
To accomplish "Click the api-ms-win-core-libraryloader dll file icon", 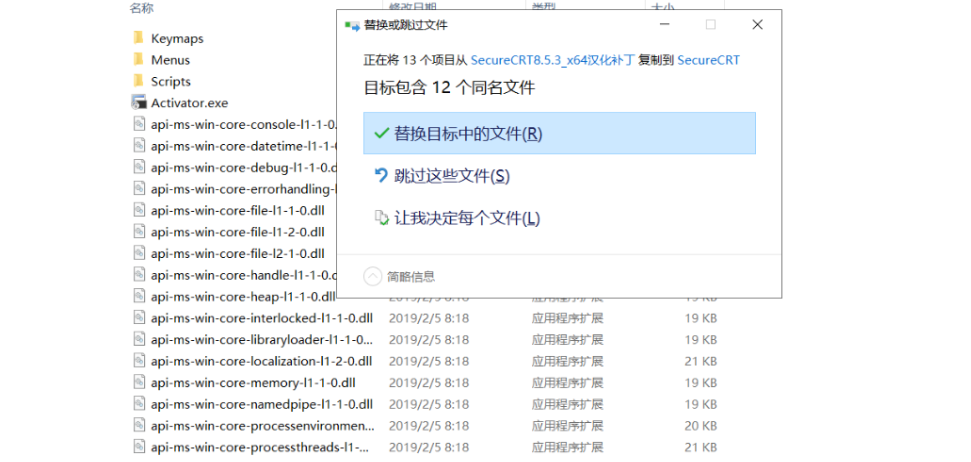I will (139, 339).
